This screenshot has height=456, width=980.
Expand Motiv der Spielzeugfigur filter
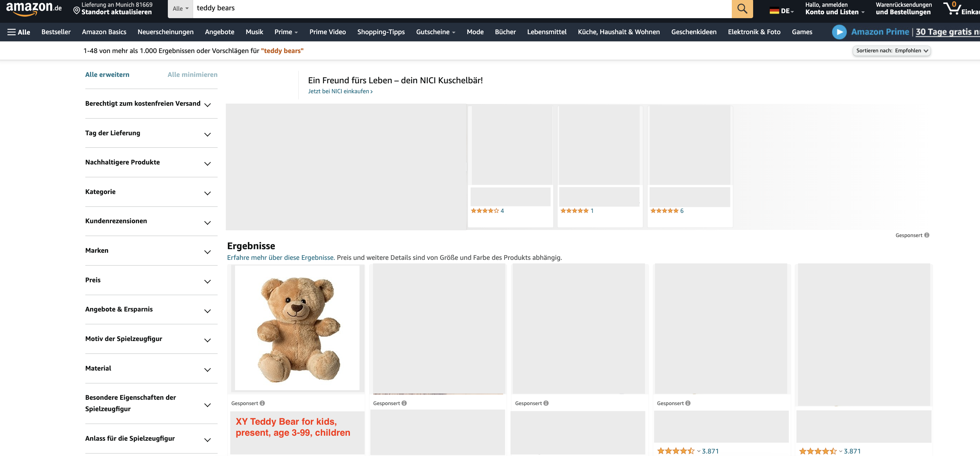coord(151,339)
